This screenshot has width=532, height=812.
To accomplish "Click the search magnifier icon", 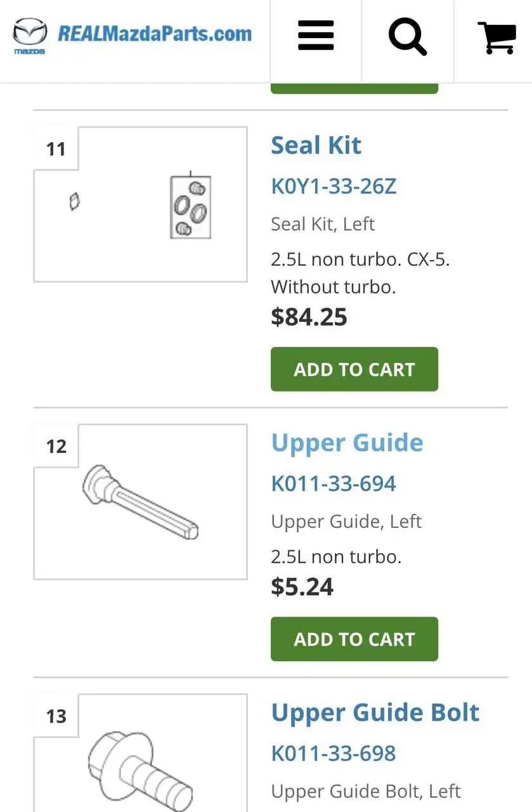I will coord(407,36).
